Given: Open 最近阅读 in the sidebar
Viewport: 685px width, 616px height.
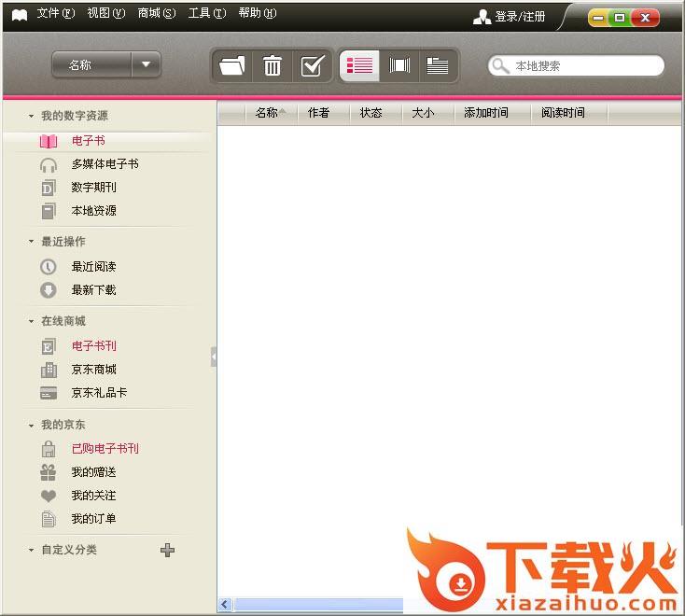Looking at the screenshot, I should click(x=94, y=267).
